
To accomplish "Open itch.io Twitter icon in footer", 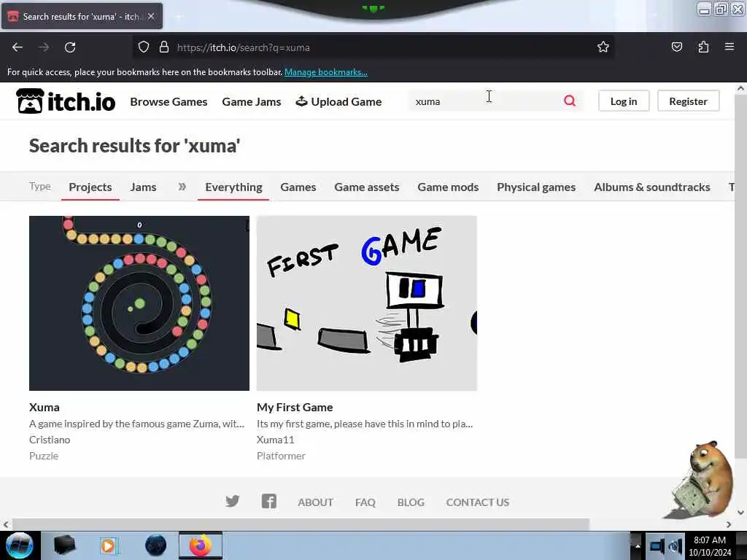I will (233, 502).
